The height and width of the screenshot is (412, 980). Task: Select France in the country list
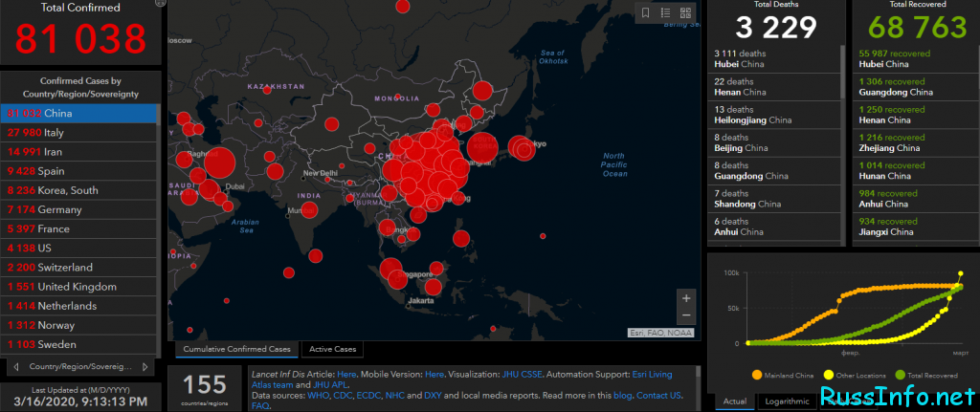tap(78, 229)
